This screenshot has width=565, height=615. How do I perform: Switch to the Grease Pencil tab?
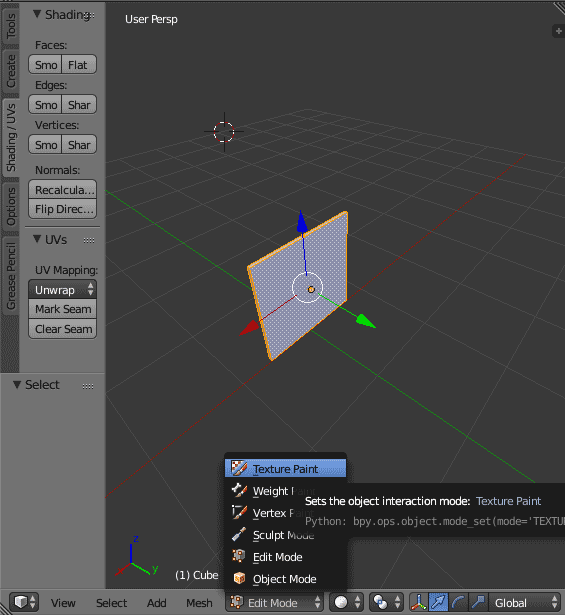(11, 276)
